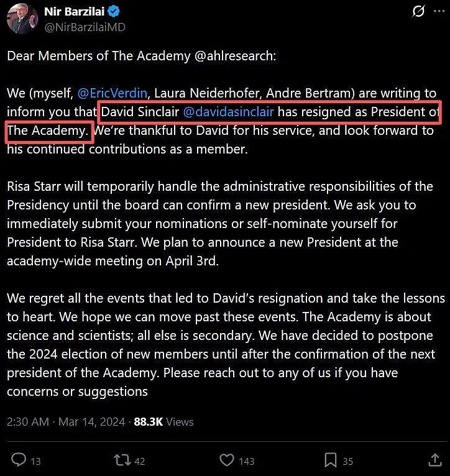450x476 pixels.
Task: Click the @ahlresearch mention text
Action: point(235,56)
